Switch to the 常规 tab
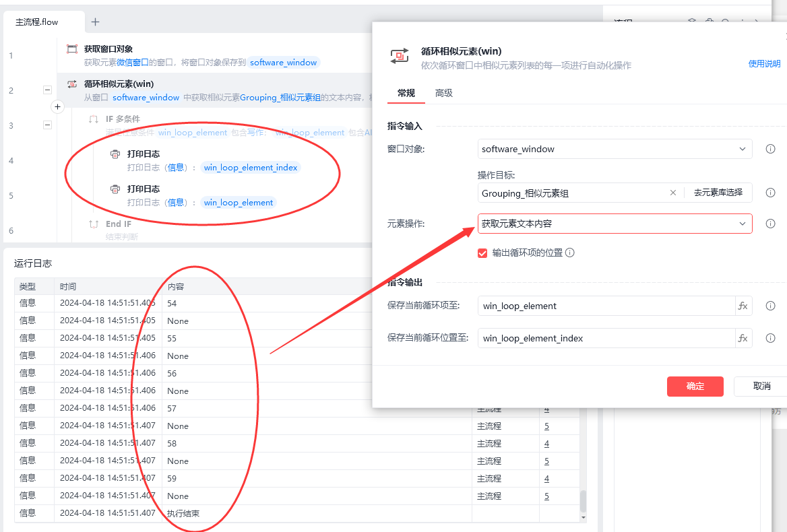The width and height of the screenshot is (787, 532). tap(406, 93)
